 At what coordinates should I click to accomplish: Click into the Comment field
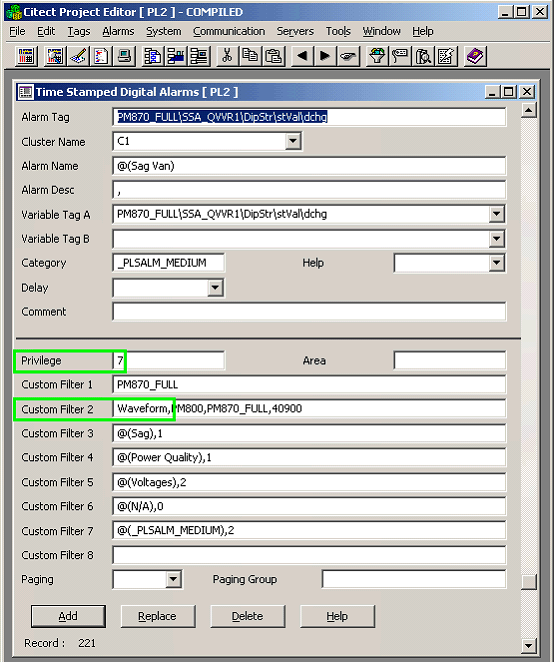(309, 312)
